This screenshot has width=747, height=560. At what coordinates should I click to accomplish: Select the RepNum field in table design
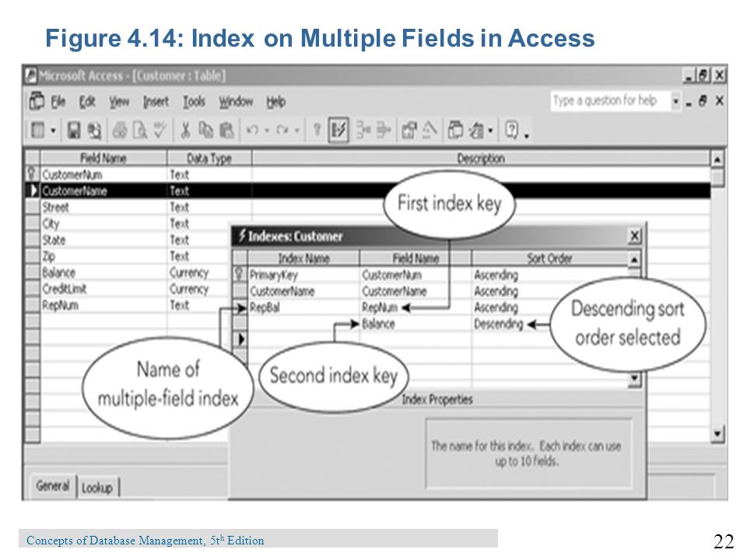click(103, 305)
